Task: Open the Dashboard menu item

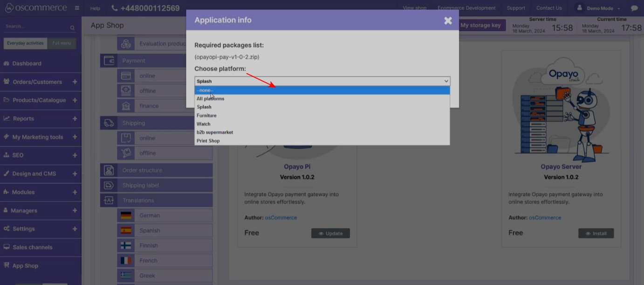Action: 27,63
